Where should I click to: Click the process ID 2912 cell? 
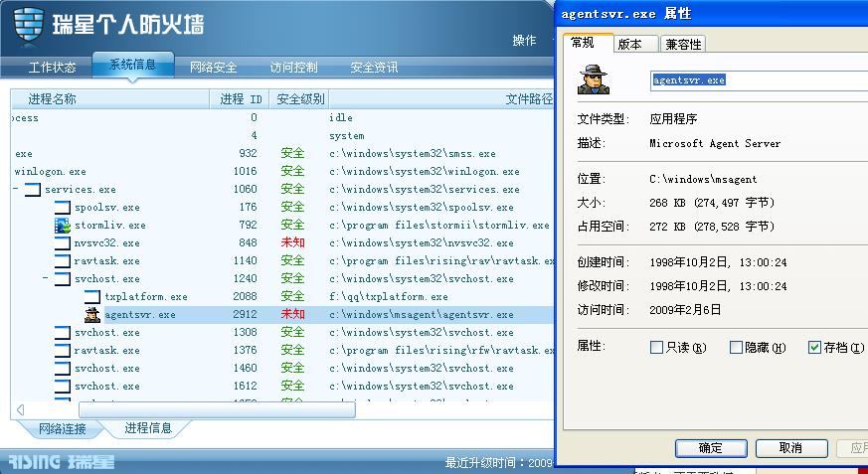click(x=245, y=314)
